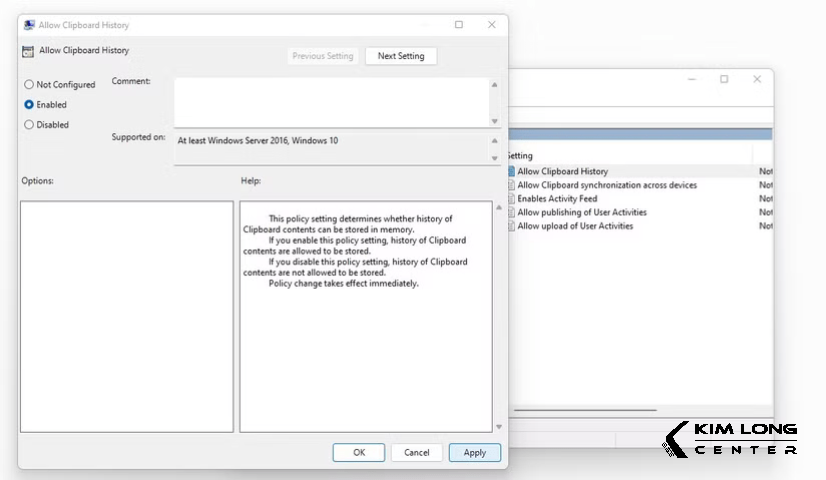The height and width of the screenshot is (480, 826).
Task: Click the Supported on scroll-down arrow
Action: coord(494,158)
